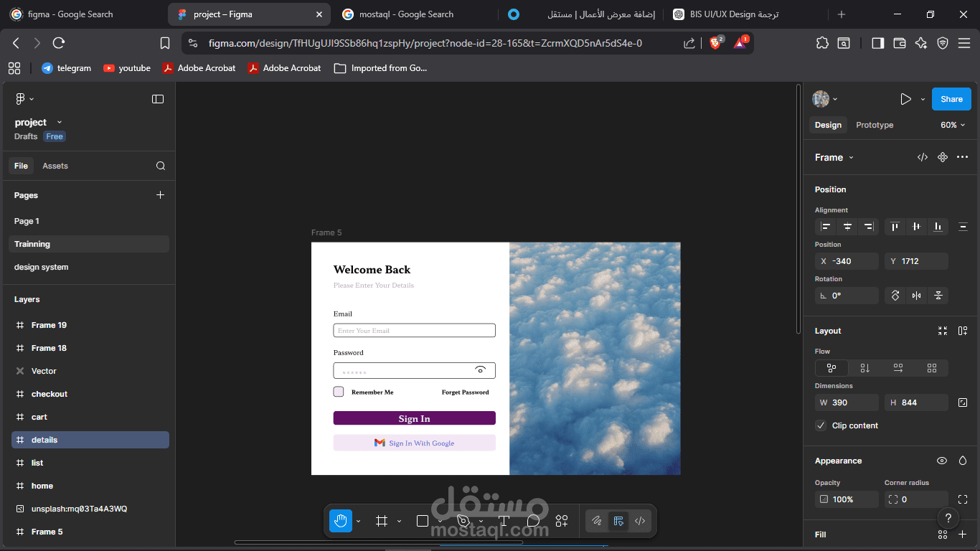Screen dimensions: 980x551
Task: Open the zoom percentage dropdown
Action: 952,124
